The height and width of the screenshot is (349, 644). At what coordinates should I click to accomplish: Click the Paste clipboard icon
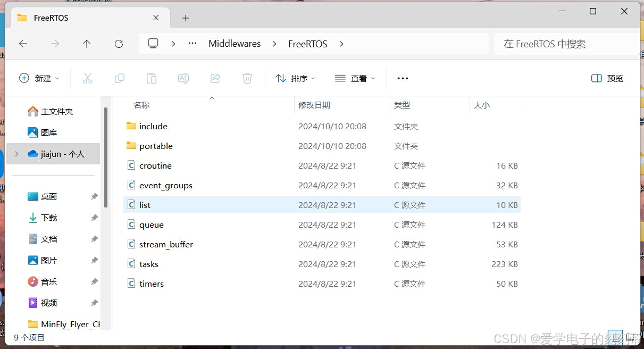152,78
